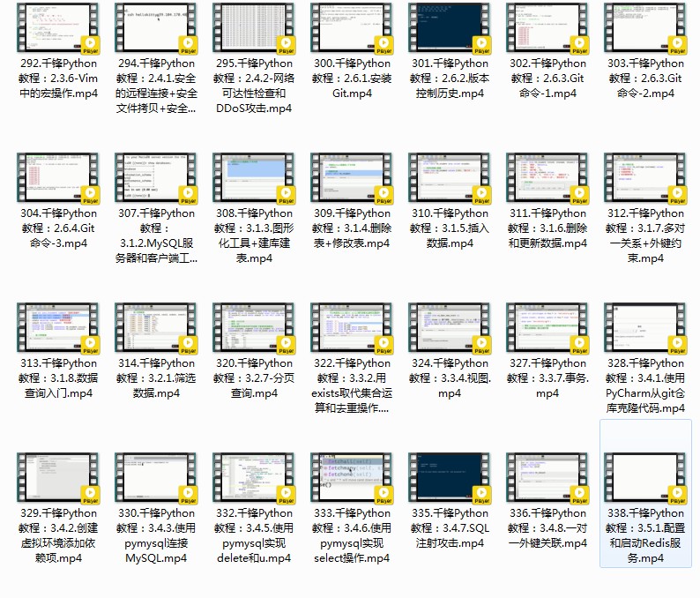Viewport: 700px width, 598px height.
Task: Select video icon for 307 MySQL服务器和客户端 file
Action: click(x=156, y=178)
